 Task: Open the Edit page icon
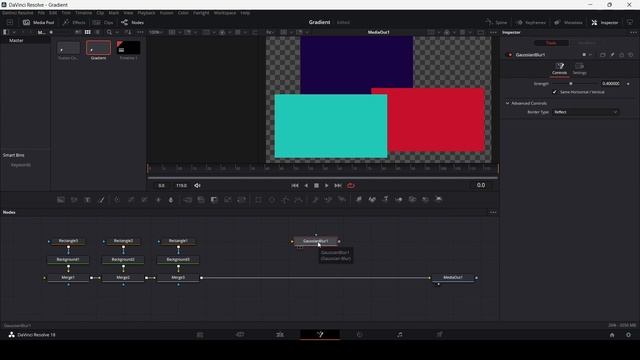pyautogui.click(x=280, y=335)
